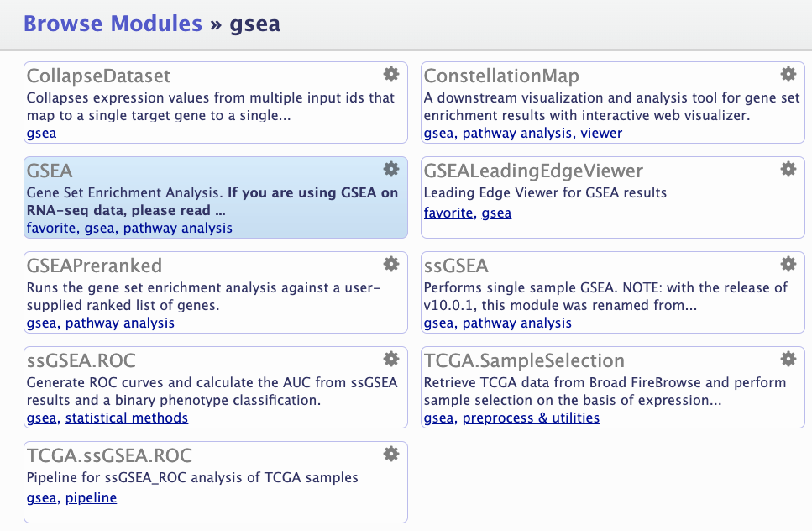Image resolution: width=812 pixels, height=531 pixels.
Task: Click gsea link under GSEALeadingEdgeViewer
Action: [x=496, y=213]
